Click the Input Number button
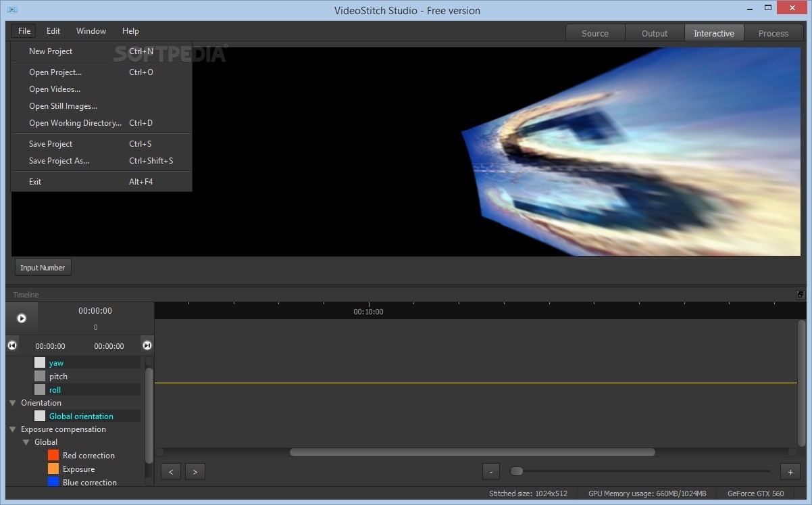812x505 pixels. pyautogui.click(x=43, y=268)
